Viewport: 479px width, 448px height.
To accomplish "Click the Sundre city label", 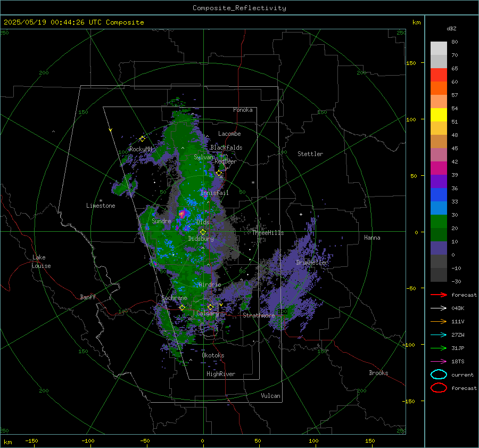I will coord(161,221).
